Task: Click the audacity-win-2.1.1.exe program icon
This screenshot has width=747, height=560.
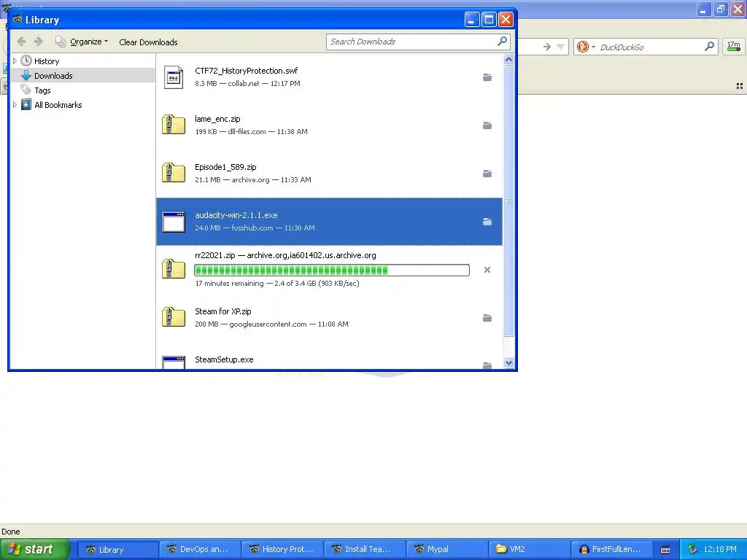Action: [174, 222]
